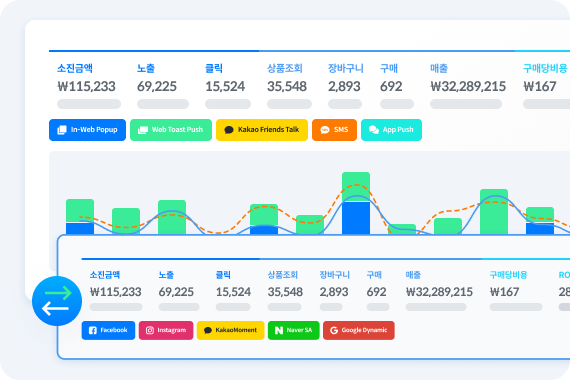The image size is (570, 380).
Task: Click the lower panel 상품조회 label
Action: point(283,275)
